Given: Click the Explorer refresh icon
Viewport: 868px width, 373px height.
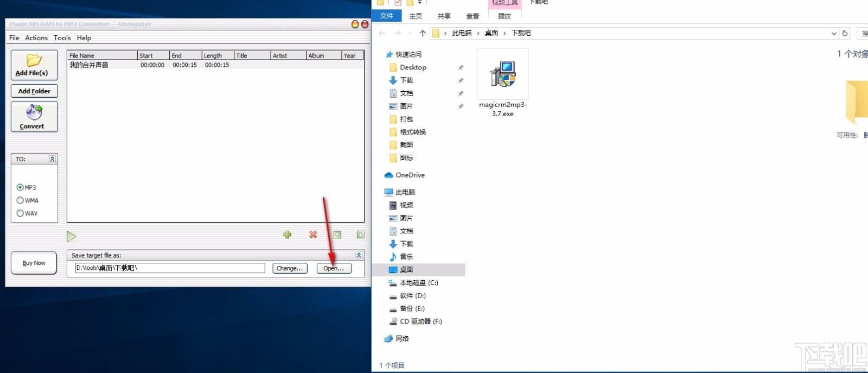Looking at the screenshot, I should click(x=845, y=33).
